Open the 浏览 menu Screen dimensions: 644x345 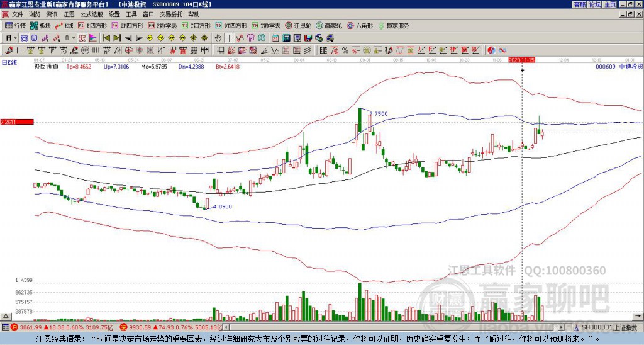(35, 14)
